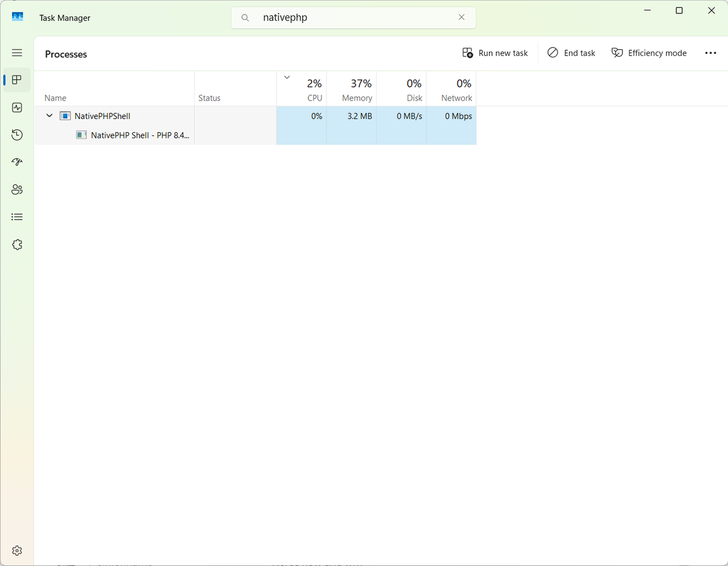The height and width of the screenshot is (566, 728).
Task: Open the hamburger navigation menu
Action: click(x=17, y=53)
